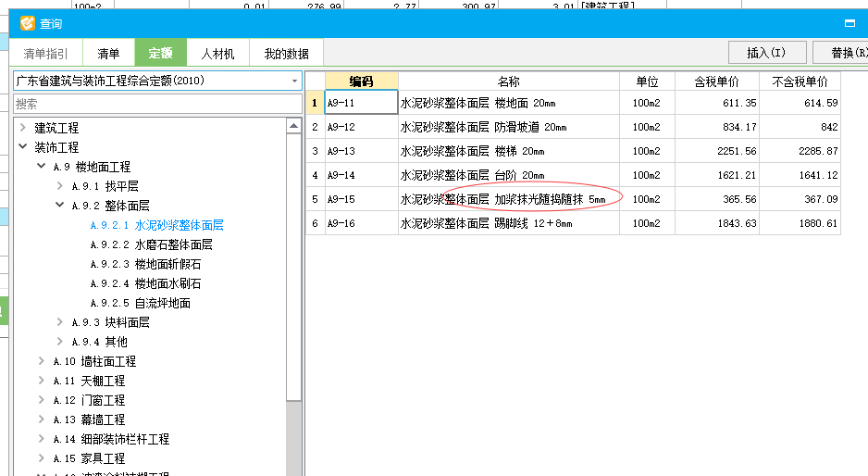Screen dimensions: 868x476
Task: Expand the A.9.3 块料面层 node
Action: coord(60,322)
